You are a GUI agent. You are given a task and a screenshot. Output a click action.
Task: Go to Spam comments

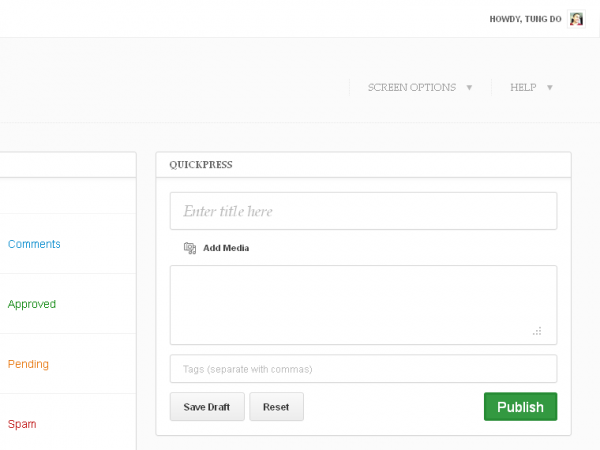(22, 424)
